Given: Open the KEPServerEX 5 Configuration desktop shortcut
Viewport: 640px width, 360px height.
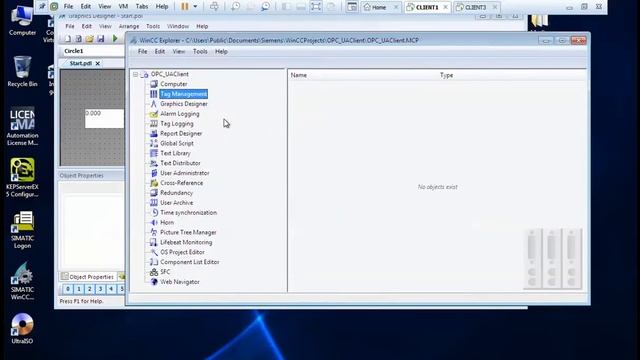Looking at the screenshot, I should (x=22, y=178).
